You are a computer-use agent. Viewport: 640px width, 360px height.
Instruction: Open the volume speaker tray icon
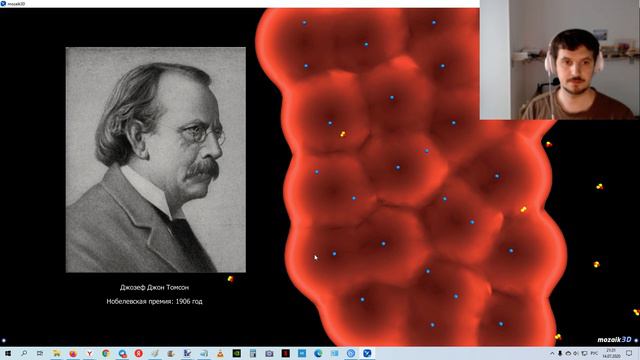576,353
